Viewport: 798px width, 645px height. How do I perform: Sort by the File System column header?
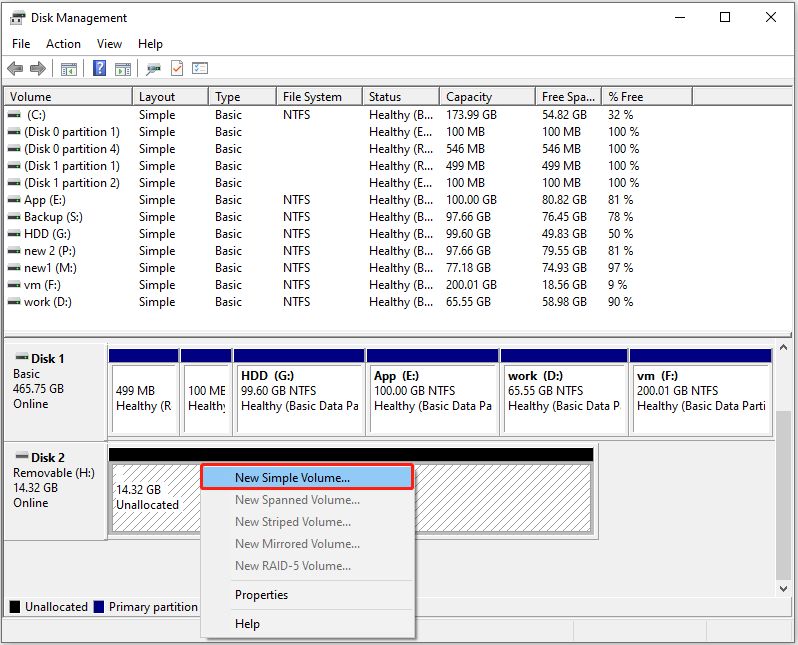point(320,97)
